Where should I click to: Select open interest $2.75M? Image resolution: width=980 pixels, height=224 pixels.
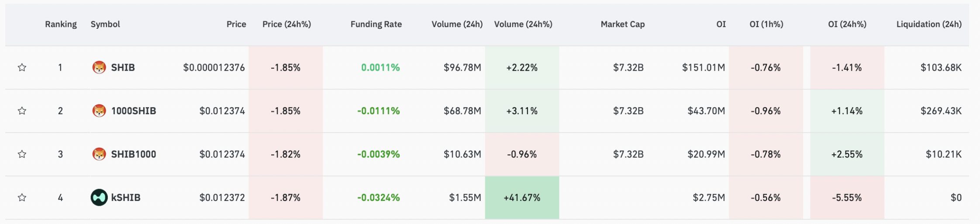pos(709,197)
